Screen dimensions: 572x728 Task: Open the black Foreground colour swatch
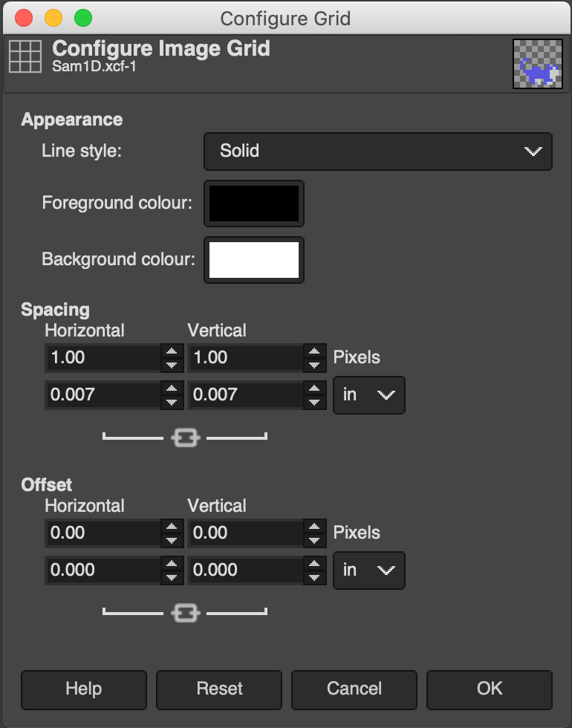click(254, 204)
